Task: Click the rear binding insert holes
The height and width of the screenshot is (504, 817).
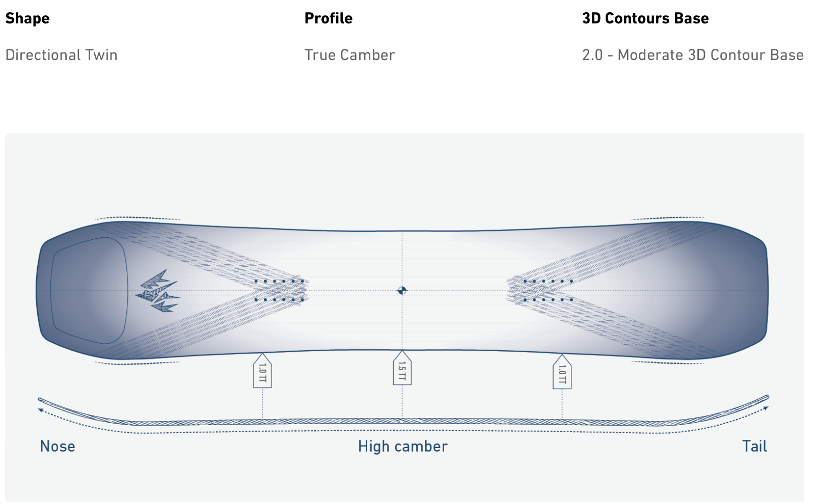Action: 548,290
